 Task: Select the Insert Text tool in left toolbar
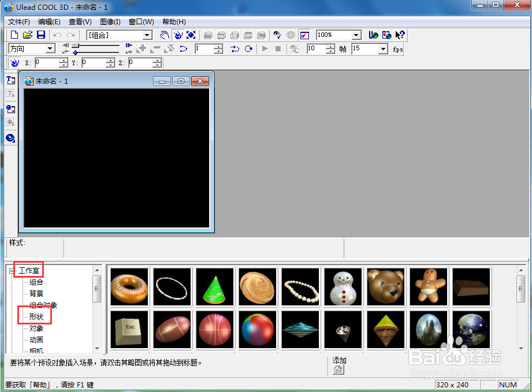tap(10, 80)
